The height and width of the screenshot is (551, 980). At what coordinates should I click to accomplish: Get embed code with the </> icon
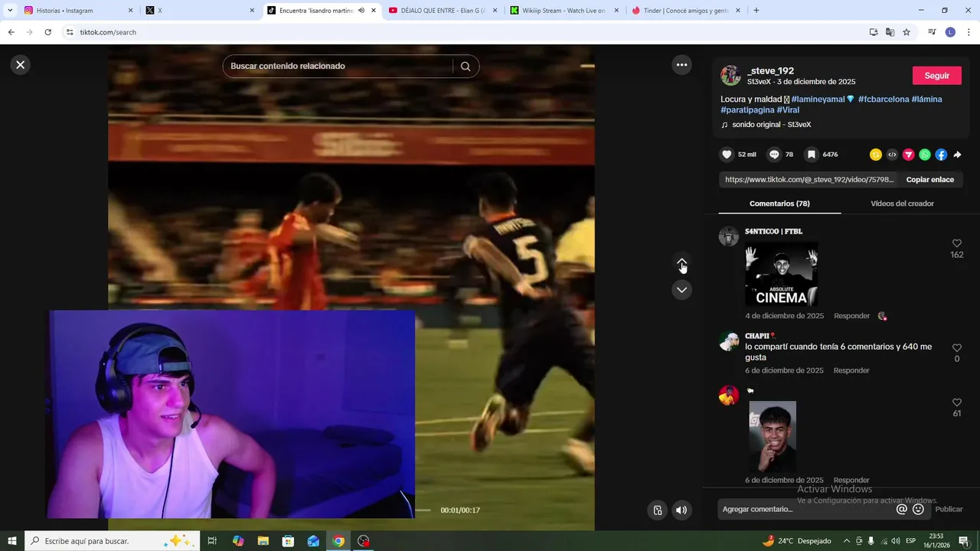coord(892,155)
